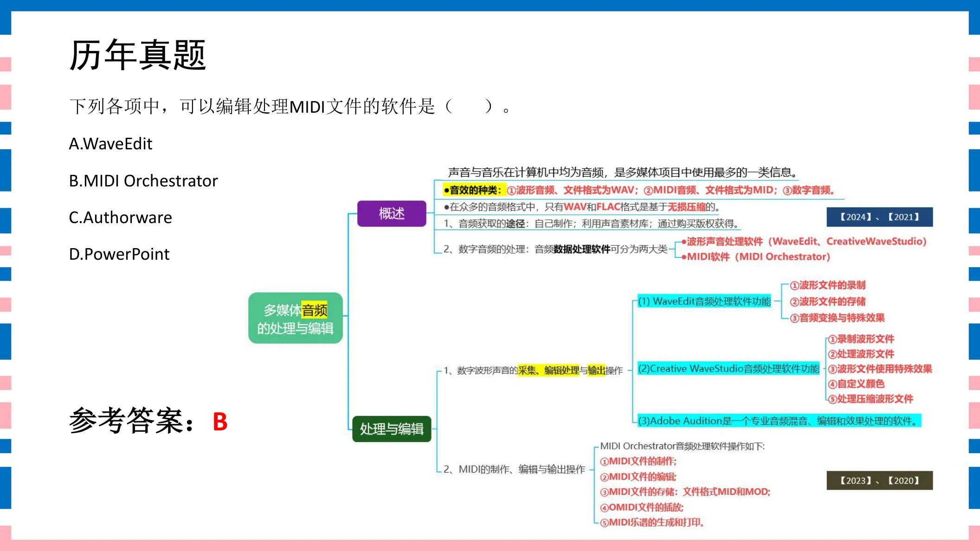Click the ②MIDI文件的编辑 item
980x551 pixels.
[638, 476]
